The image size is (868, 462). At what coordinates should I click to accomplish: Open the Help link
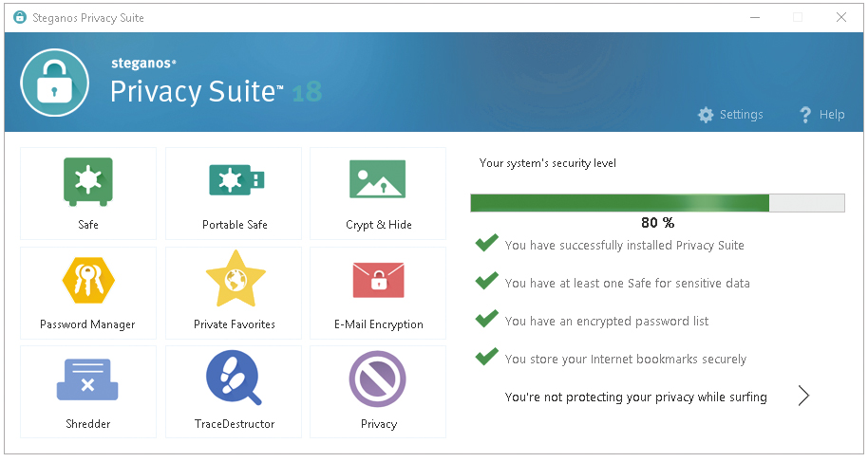(832, 115)
